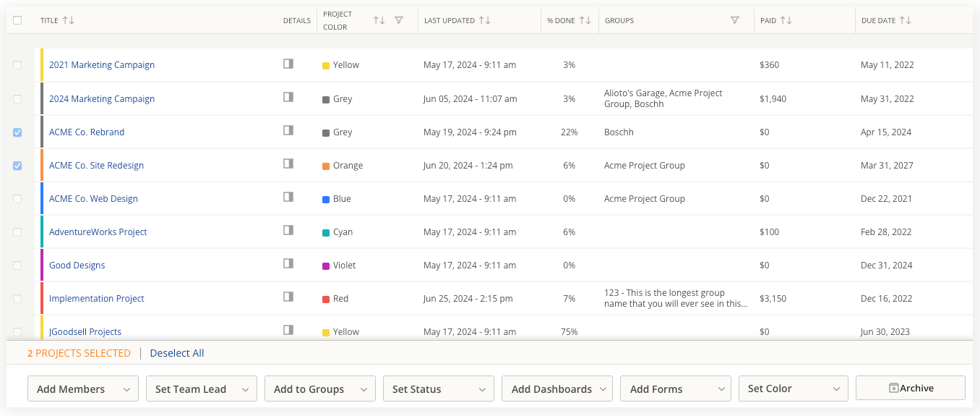Sort by % Done column arrows
The height and width of the screenshot is (416, 980).
pyautogui.click(x=585, y=20)
